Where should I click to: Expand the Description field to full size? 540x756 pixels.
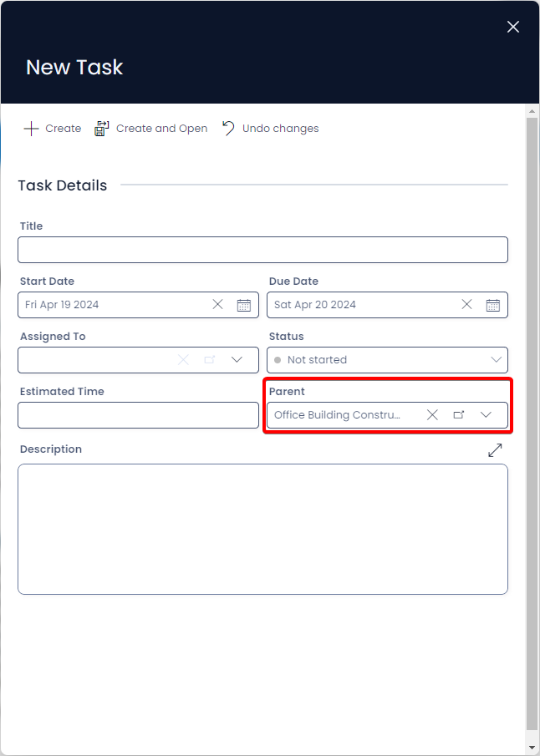tap(495, 449)
